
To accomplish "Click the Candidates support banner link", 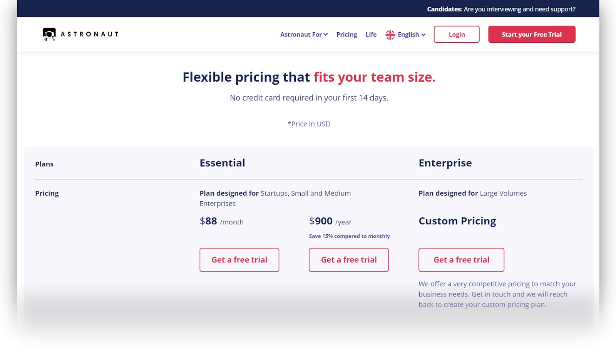I will (501, 9).
